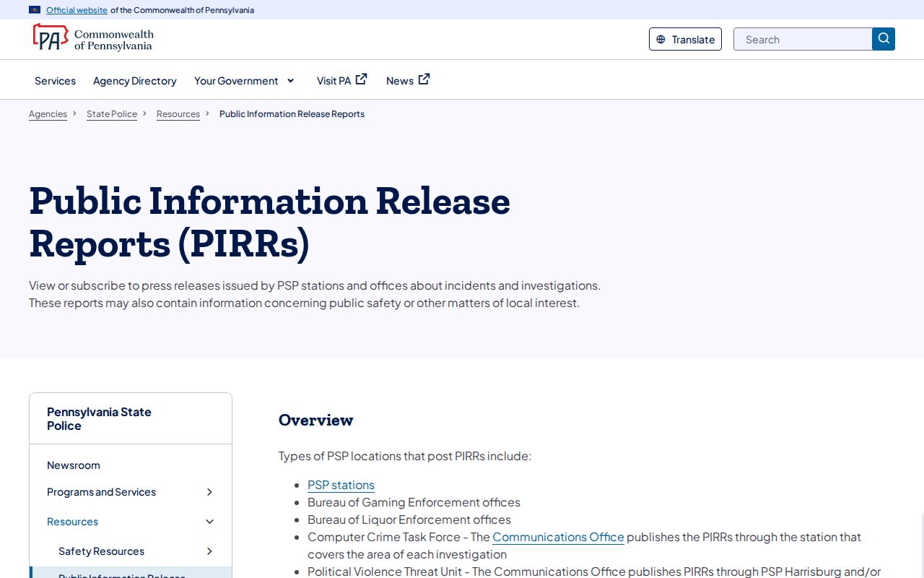Expand the Your Government dropdown arrow
The width and height of the screenshot is (924, 578).
point(291,81)
